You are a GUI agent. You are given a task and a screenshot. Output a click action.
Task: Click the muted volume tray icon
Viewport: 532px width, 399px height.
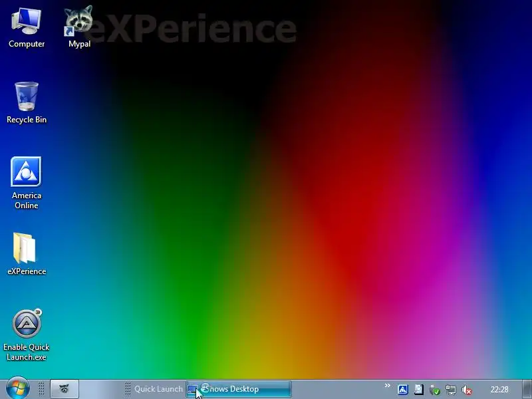pos(467,390)
